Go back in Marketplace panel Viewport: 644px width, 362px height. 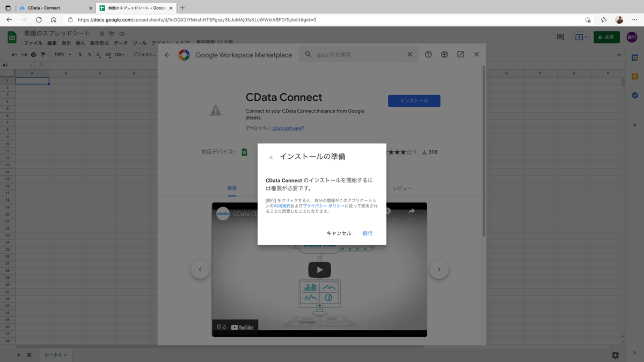pyautogui.click(x=167, y=55)
